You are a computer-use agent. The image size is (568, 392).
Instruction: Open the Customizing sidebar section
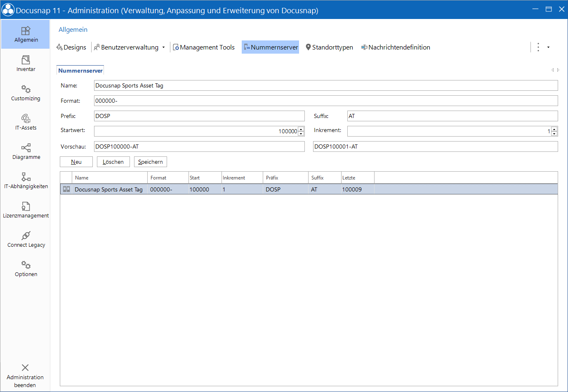point(26,93)
